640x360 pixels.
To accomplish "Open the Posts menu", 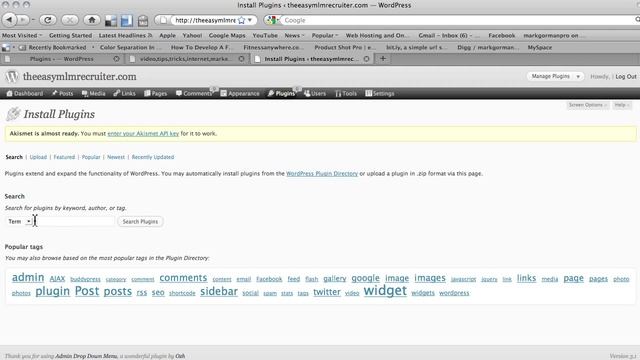I will [x=62, y=93].
